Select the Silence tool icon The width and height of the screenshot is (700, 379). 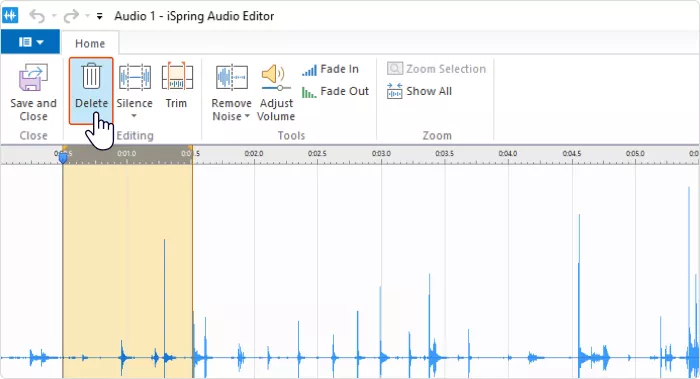coord(134,77)
